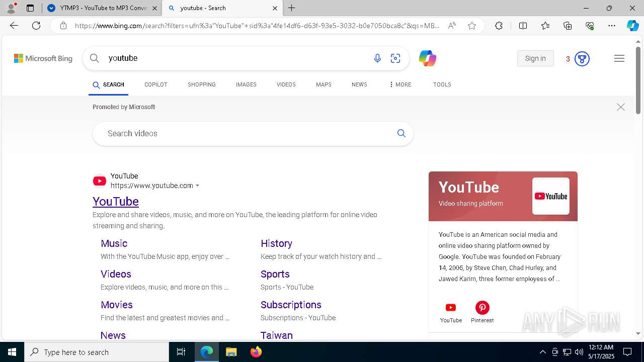The height and width of the screenshot is (362, 644).
Task: Click the blue search icon in Search videos
Action: coord(401,133)
